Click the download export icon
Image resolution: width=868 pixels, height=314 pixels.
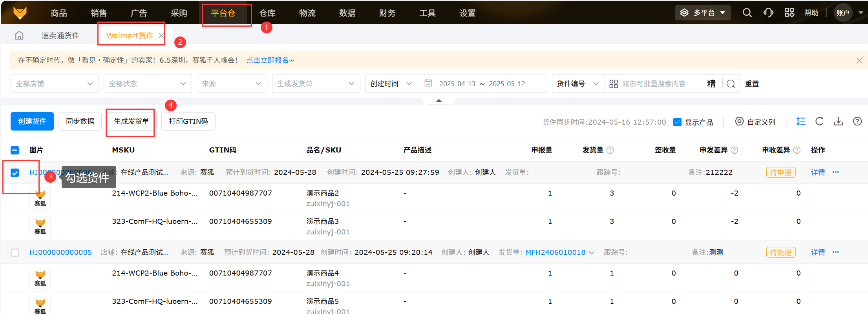click(x=838, y=122)
